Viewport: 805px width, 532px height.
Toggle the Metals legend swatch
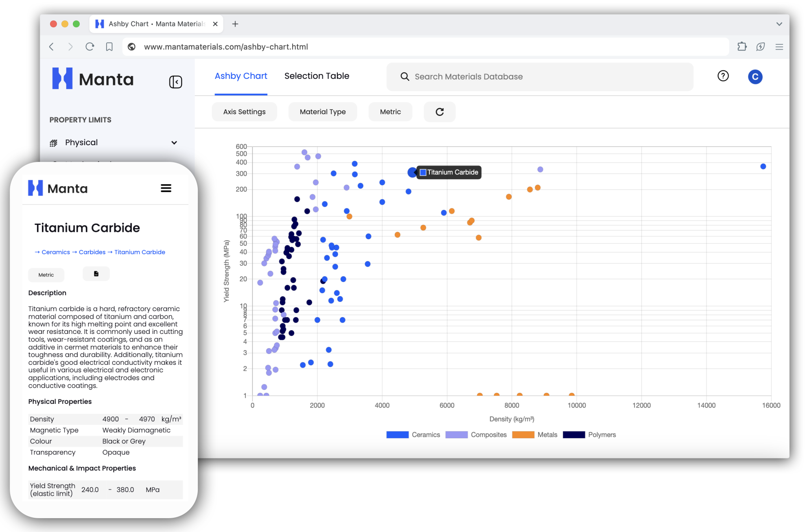click(523, 435)
